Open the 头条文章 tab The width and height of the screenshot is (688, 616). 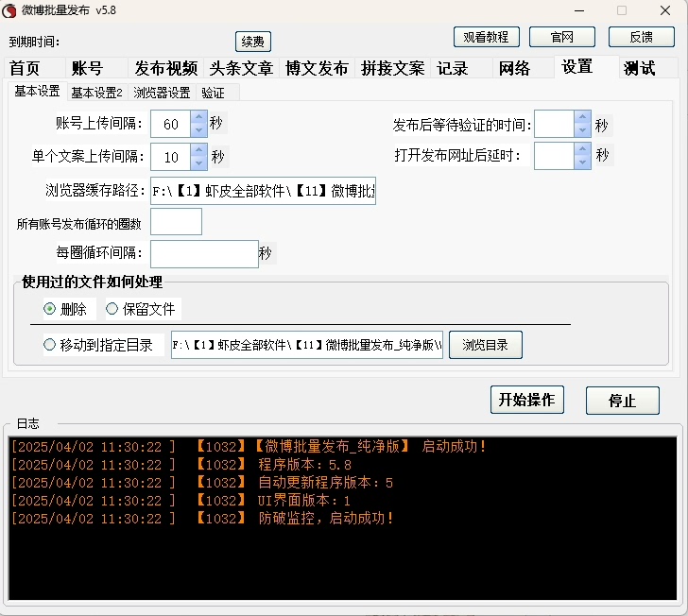click(241, 68)
